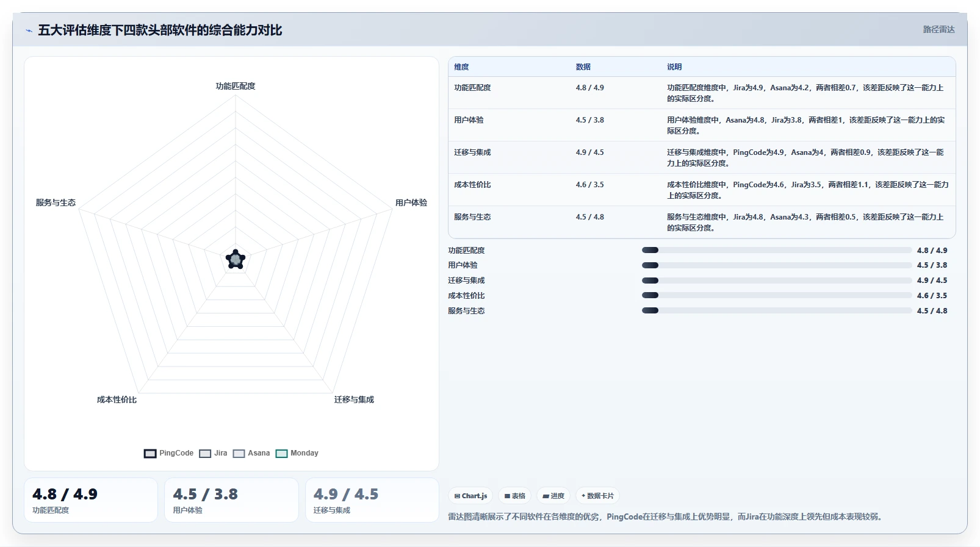Click the 表格 tag chip
The height and width of the screenshot is (547, 980).
click(515, 496)
